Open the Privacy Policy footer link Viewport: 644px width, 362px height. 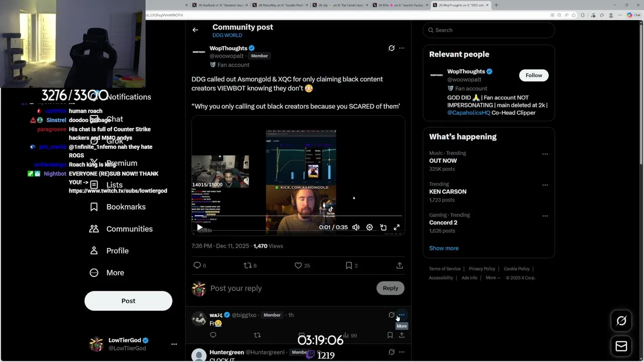482,269
